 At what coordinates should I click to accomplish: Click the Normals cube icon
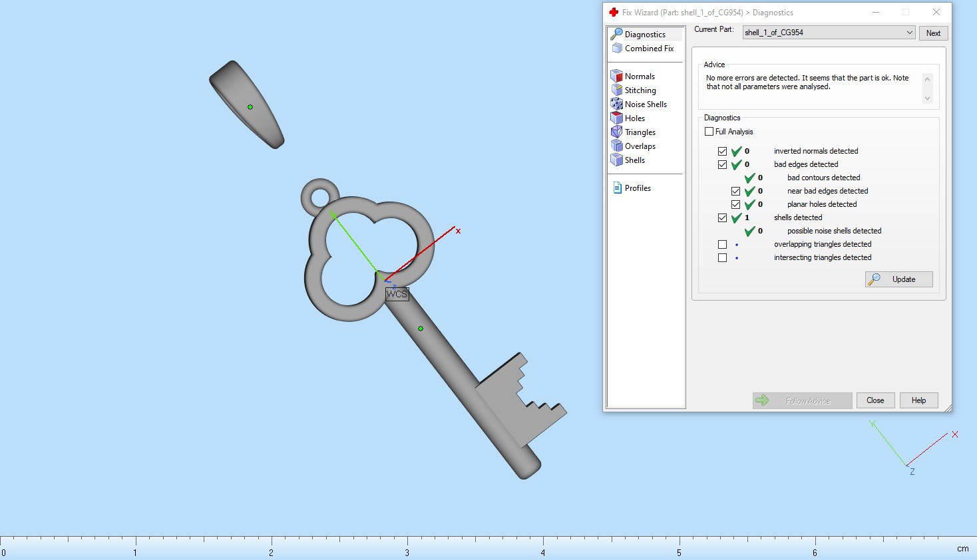[616, 76]
